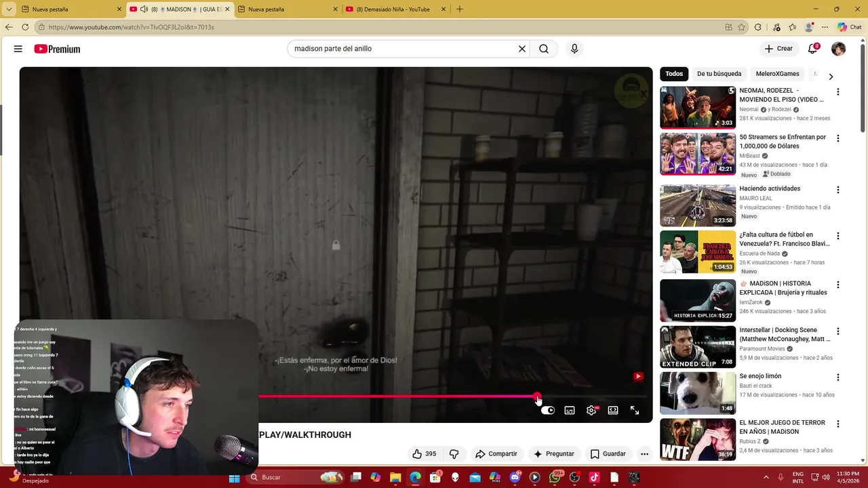The height and width of the screenshot is (488, 868).
Task: Click the video progress bar scrubber
Action: [537, 396]
